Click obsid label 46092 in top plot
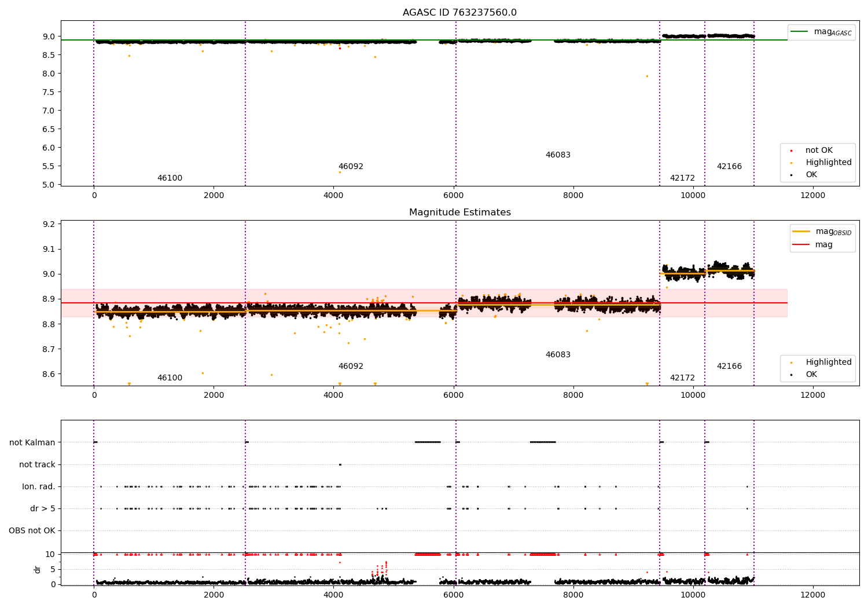This screenshot has height=608, width=868. (351, 167)
